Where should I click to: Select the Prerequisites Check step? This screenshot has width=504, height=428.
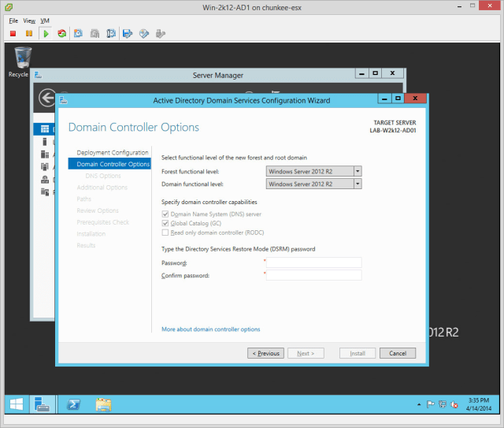103,222
